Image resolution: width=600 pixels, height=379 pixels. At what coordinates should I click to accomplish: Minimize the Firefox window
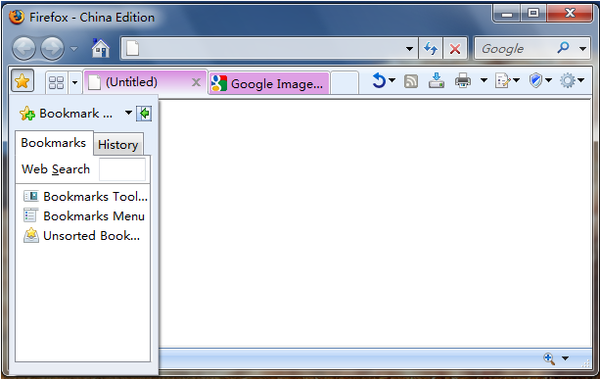click(507, 14)
